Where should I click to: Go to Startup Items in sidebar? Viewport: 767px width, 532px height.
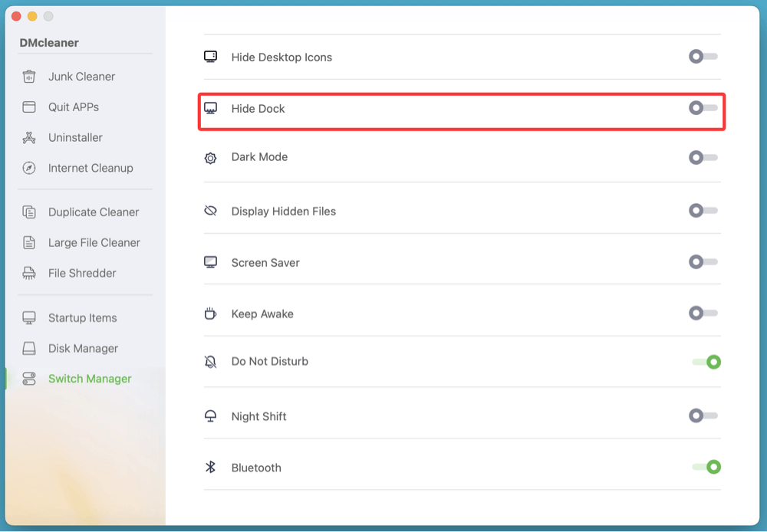82,318
